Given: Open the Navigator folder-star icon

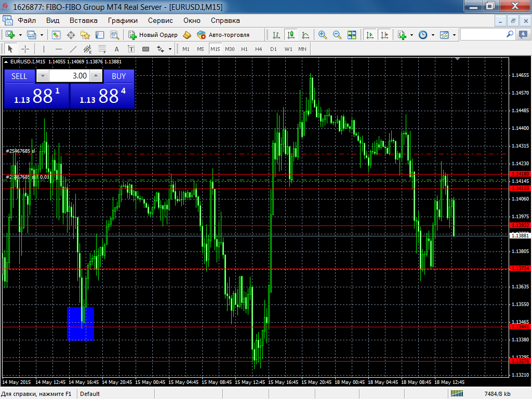Looking at the screenshot, I should [85, 35].
